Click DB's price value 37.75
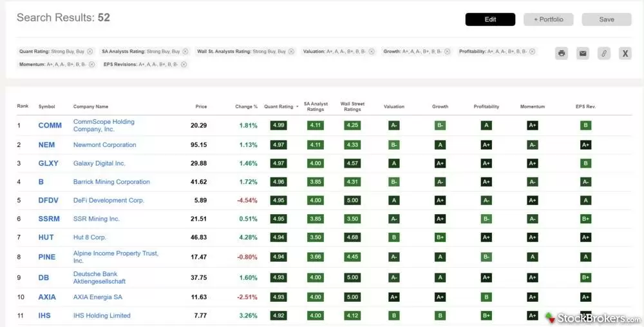Viewport: 644px width, 327px height. pyautogui.click(x=199, y=277)
